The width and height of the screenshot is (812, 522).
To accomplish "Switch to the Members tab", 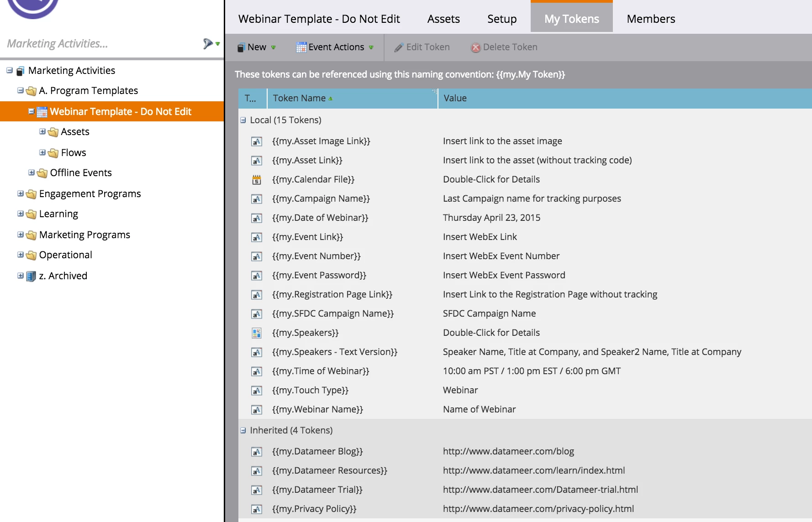I will click(x=651, y=19).
